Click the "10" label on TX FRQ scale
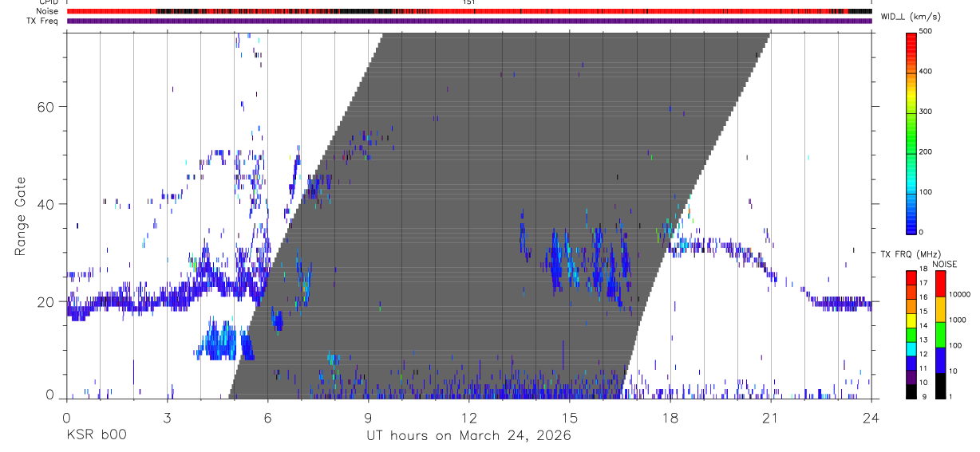 coord(923,383)
